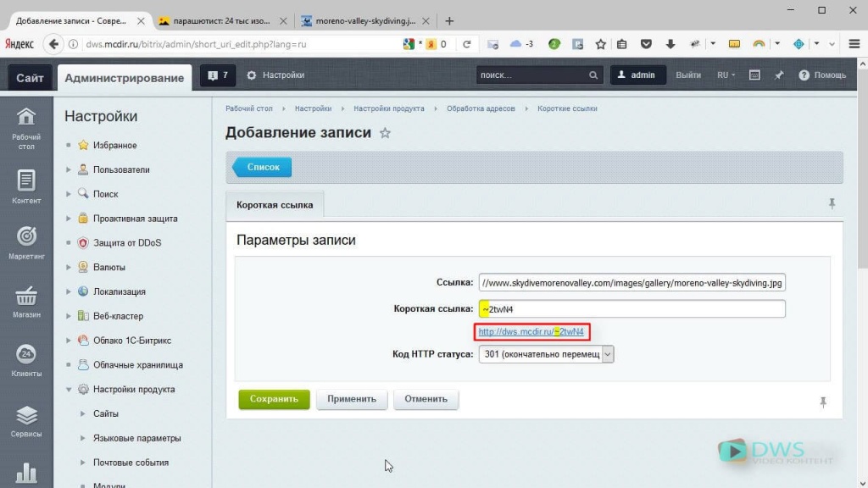This screenshot has width=868, height=488.
Task: Click the Применить button
Action: pyautogui.click(x=352, y=399)
